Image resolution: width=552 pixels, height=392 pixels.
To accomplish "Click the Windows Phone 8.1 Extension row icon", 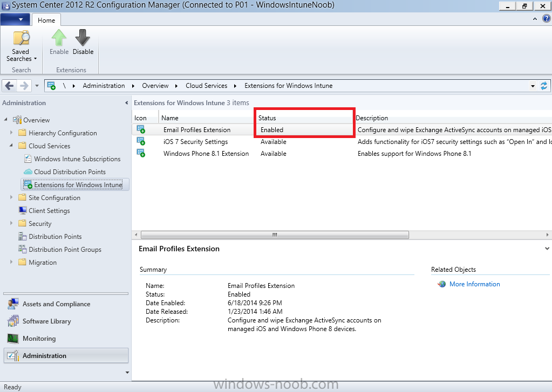I will [x=141, y=153].
